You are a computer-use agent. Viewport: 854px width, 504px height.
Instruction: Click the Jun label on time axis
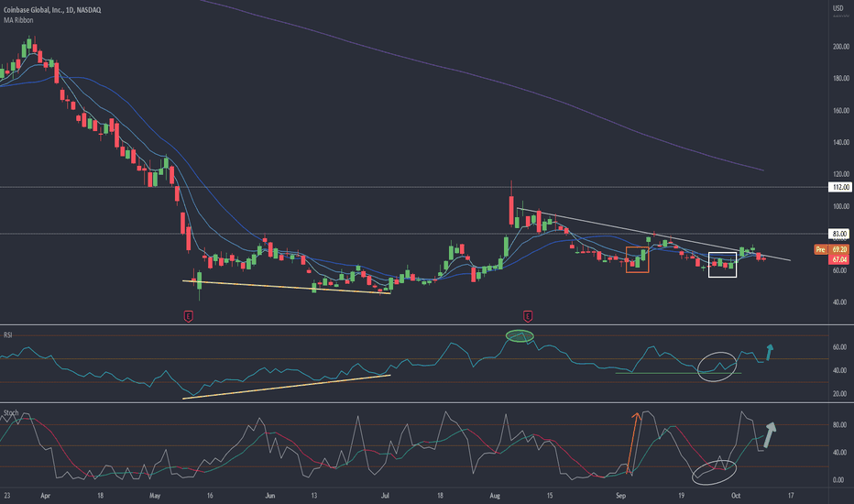point(269,495)
